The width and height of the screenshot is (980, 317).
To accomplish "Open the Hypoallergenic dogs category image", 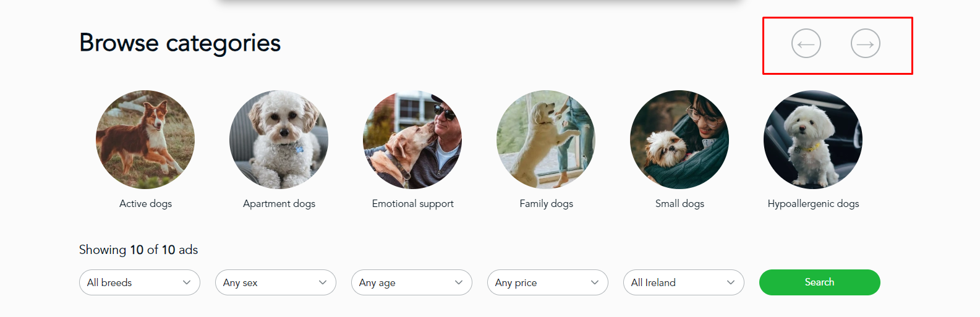I will click(813, 140).
